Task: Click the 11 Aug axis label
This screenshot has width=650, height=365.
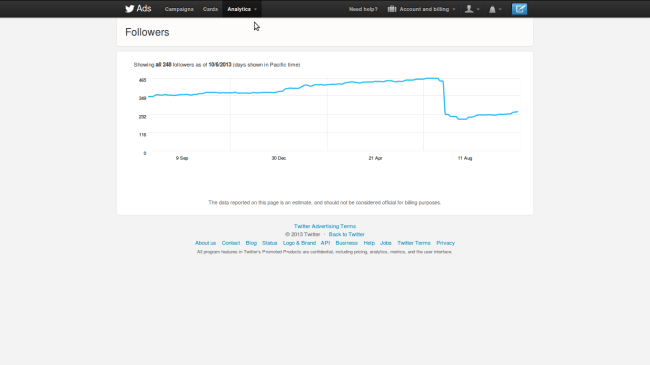Action: click(465, 158)
